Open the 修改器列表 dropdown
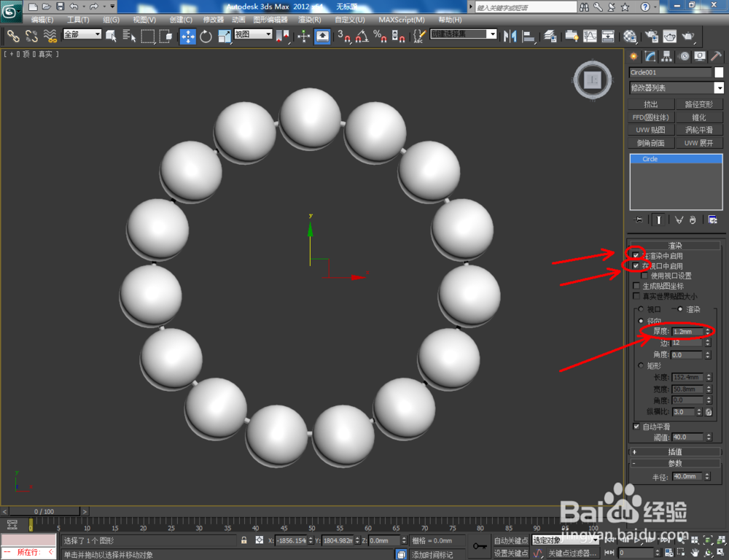Viewport: 729px width, 560px height. coord(718,87)
